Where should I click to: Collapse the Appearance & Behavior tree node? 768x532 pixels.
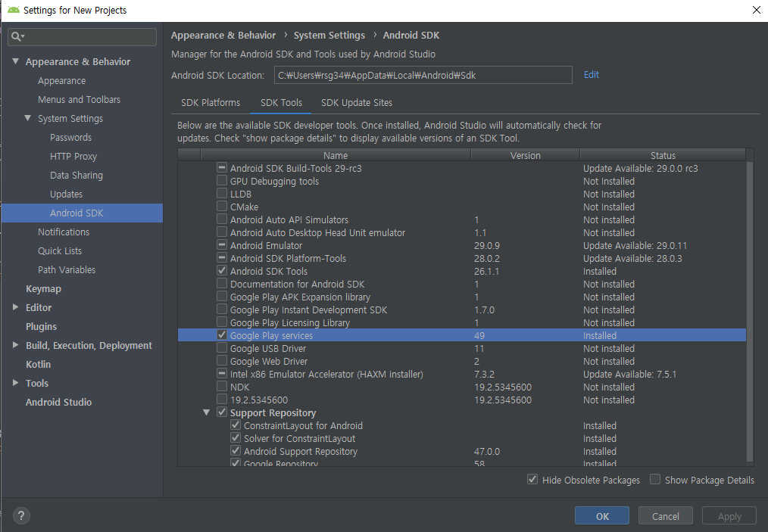coord(16,61)
